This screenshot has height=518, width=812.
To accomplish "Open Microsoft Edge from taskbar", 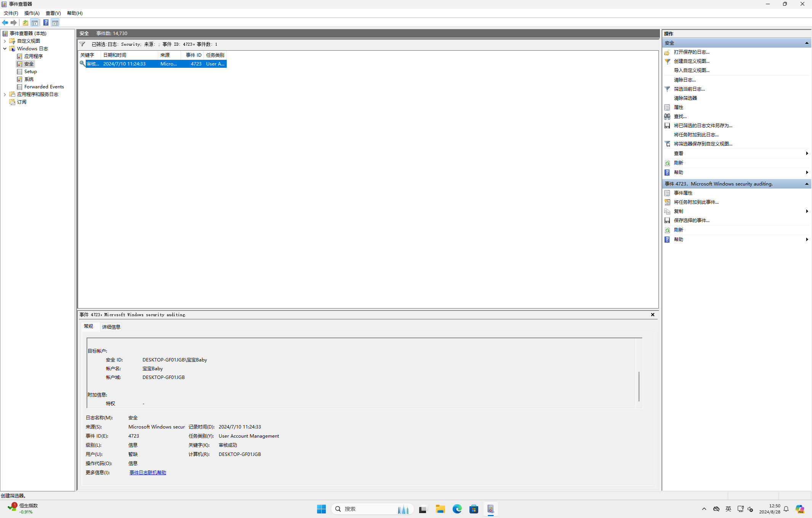I will click(x=457, y=509).
